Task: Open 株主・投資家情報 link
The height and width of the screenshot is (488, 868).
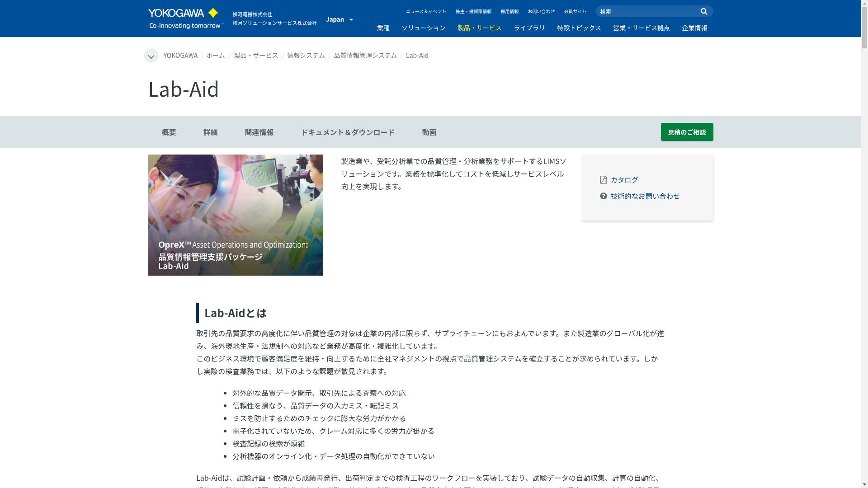Action: pos(473,11)
